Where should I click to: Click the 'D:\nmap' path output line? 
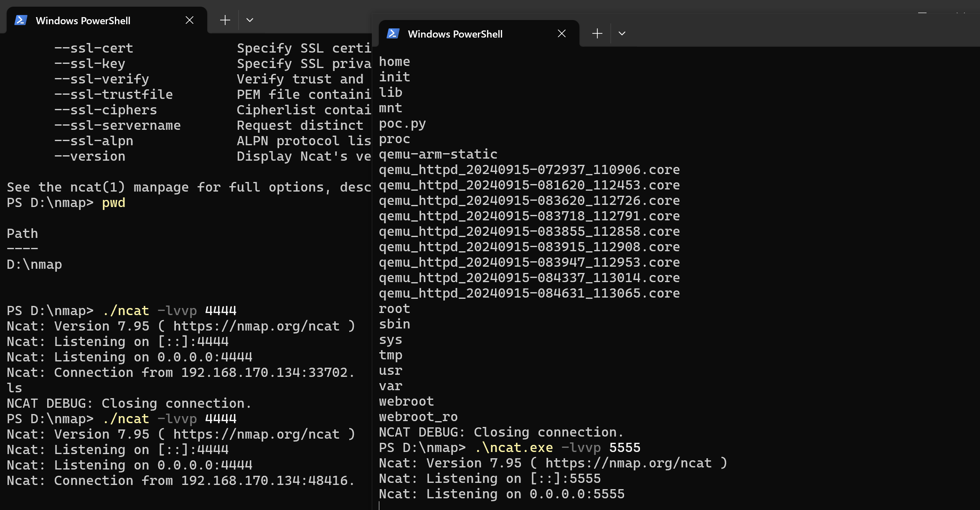click(x=34, y=265)
